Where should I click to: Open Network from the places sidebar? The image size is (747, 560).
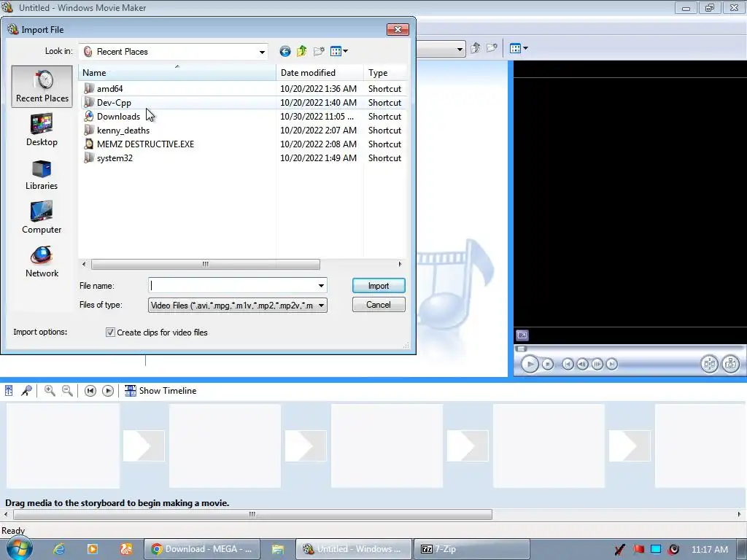(x=42, y=262)
